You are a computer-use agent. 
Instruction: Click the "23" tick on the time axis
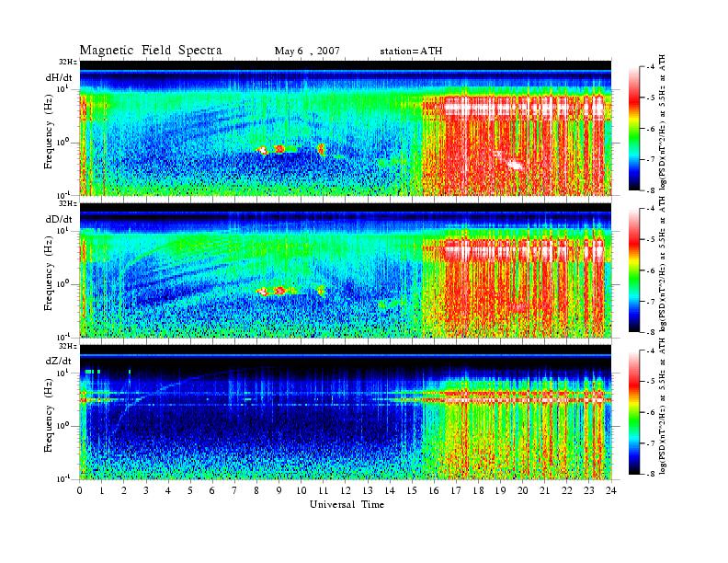coord(589,491)
